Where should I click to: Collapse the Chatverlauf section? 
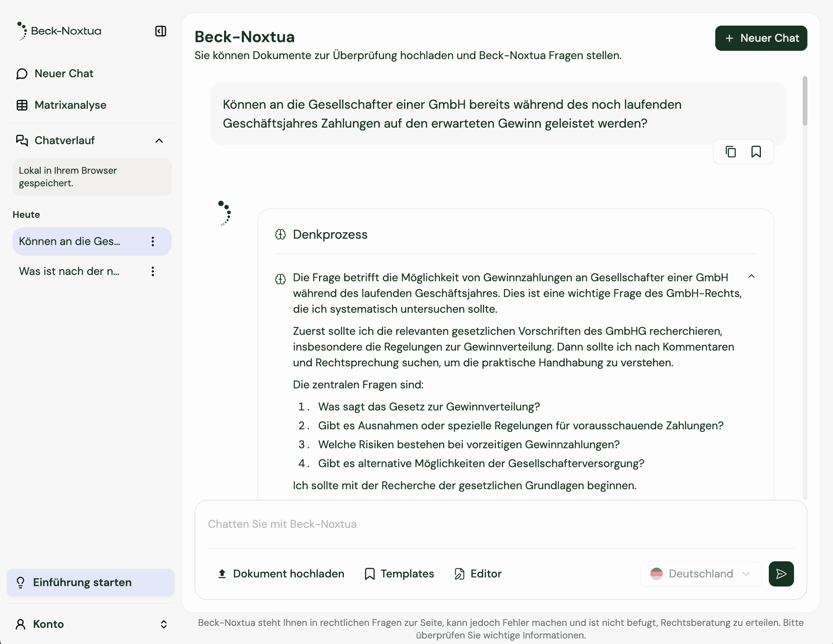[159, 141]
